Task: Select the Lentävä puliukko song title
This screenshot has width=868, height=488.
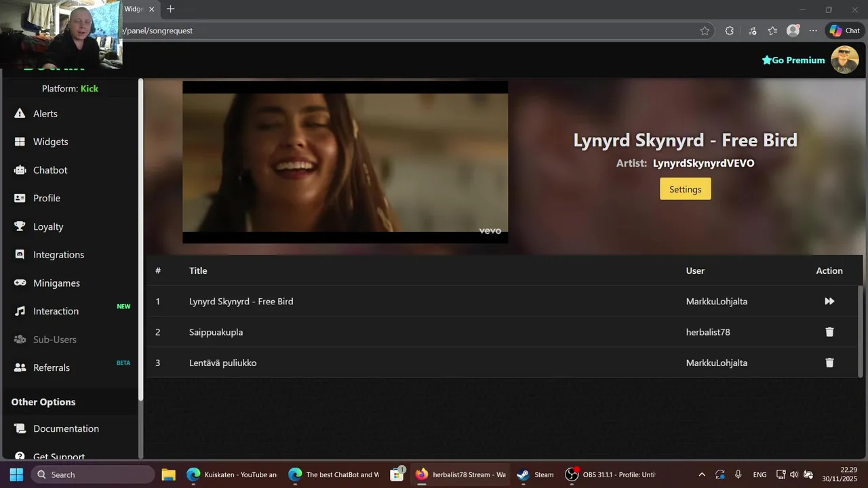Action: click(x=222, y=363)
